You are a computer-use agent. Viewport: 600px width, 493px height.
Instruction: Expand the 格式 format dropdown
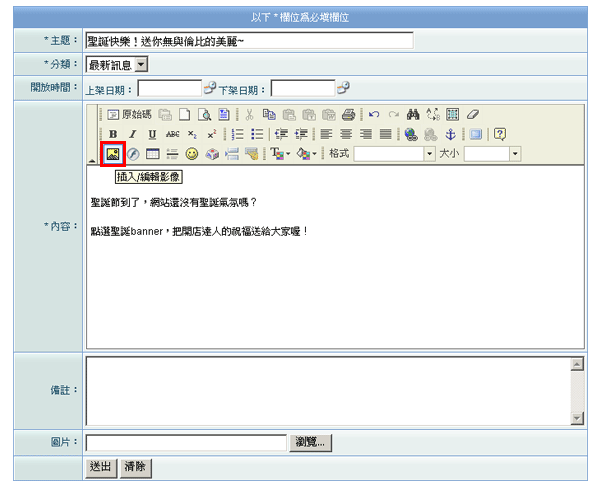point(429,154)
